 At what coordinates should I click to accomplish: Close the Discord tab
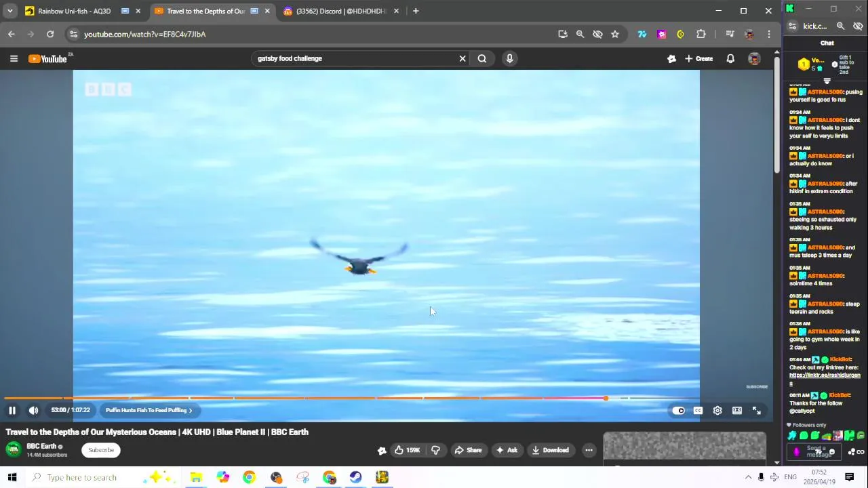[x=396, y=11]
